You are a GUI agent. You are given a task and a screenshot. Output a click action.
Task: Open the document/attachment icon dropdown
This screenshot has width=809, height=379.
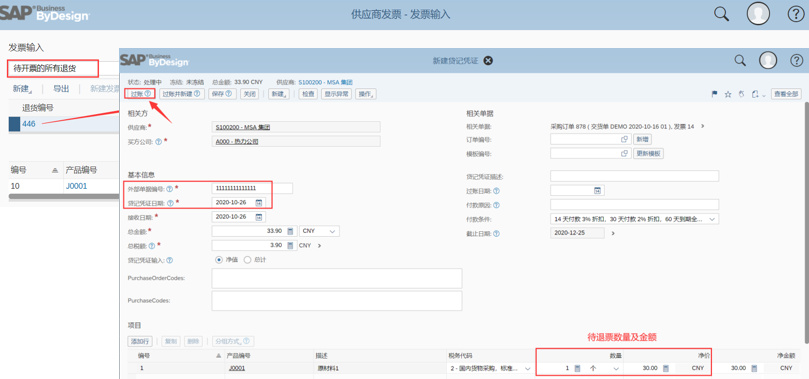click(758, 94)
